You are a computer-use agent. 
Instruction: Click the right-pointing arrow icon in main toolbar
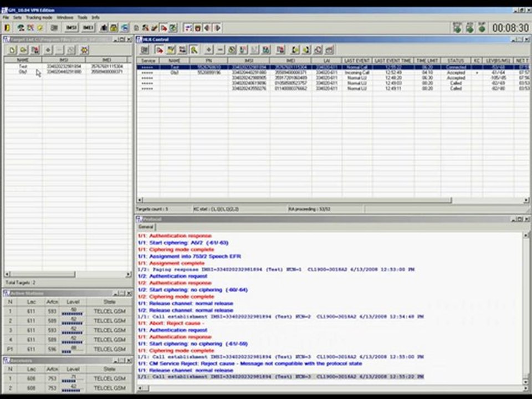click(x=217, y=28)
